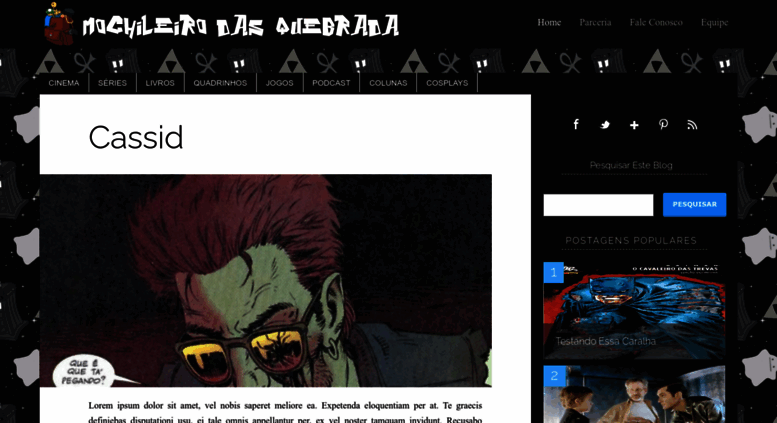Click the blue PESQUISAR button
The width and height of the screenshot is (777, 423).
click(x=694, y=205)
